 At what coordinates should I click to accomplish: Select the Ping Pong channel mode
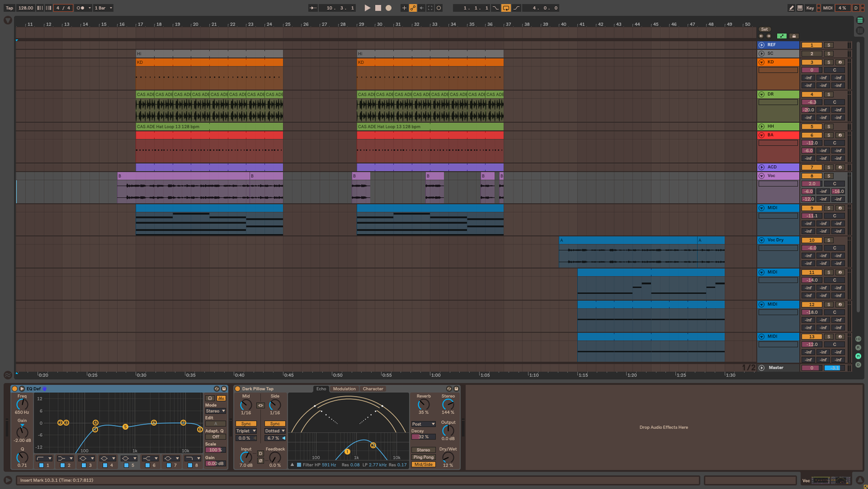click(x=423, y=457)
